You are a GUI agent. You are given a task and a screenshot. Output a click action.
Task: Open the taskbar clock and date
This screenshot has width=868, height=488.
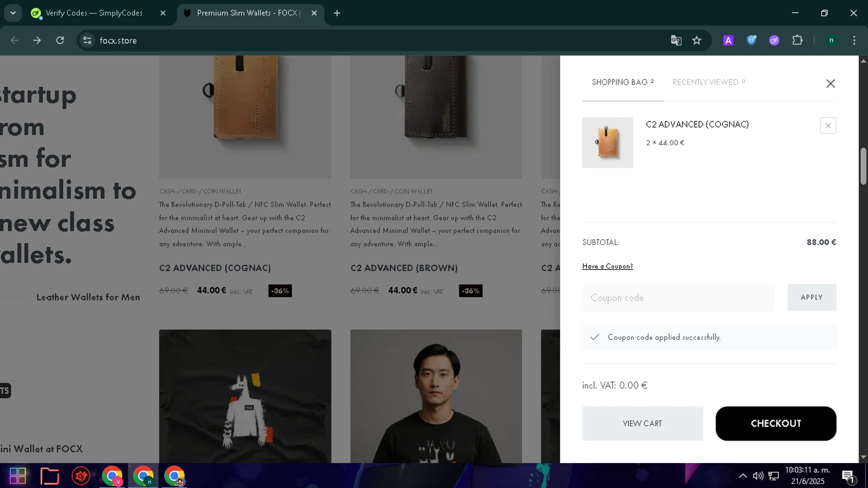tap(808, 476)
